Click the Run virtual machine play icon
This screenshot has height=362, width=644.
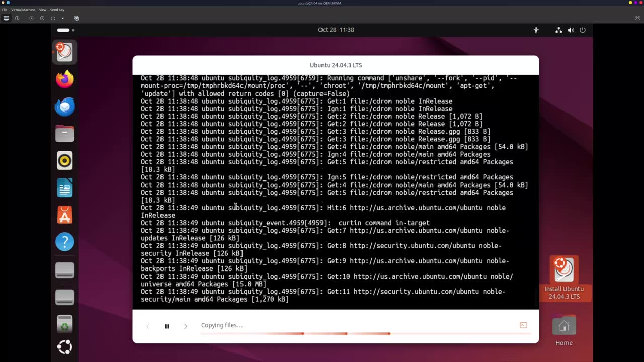click(x=31, y=18)
